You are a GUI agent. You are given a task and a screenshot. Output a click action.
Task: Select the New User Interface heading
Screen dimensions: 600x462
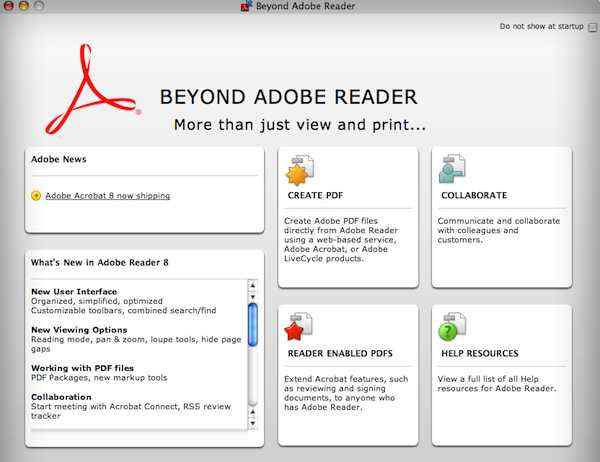point(74,291)
